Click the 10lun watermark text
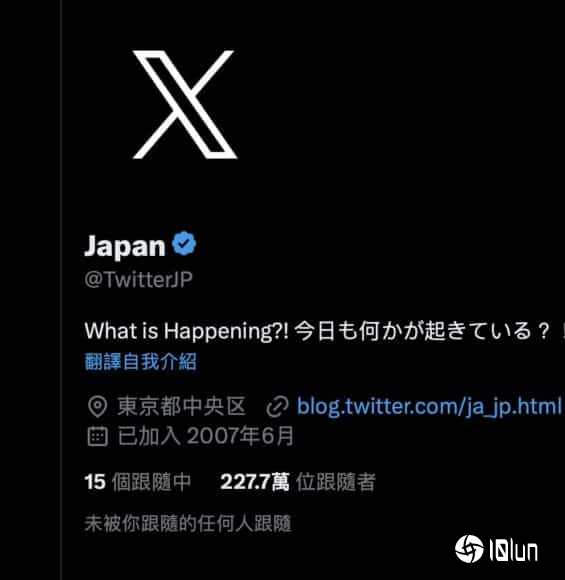The height and width of the screenshot is (580, 565). click(x=514, y=550)
